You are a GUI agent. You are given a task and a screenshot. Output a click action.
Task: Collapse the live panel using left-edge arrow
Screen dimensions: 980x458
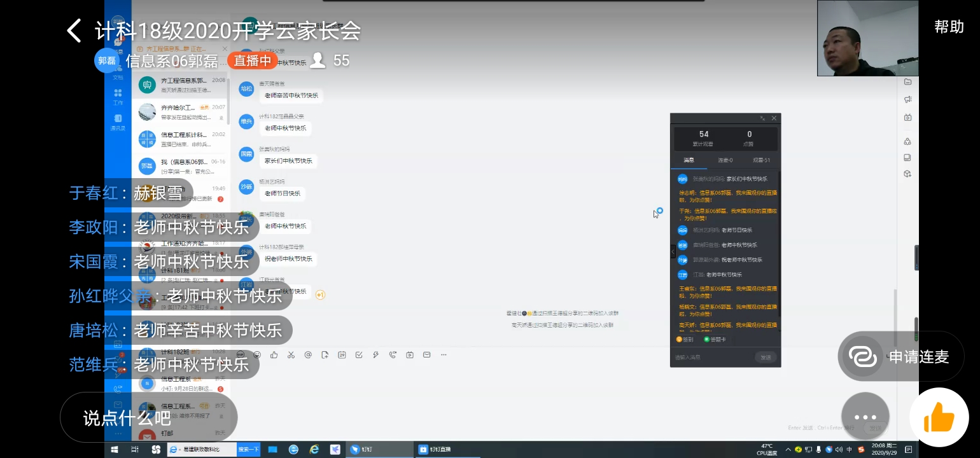[x=673, y=253]
